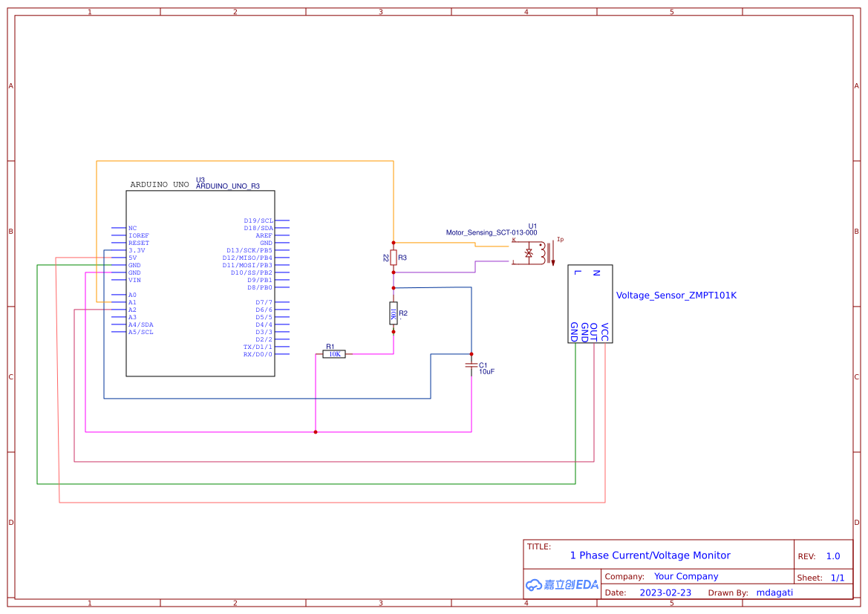This screenshot has width=868, height=614.
Task: Select the A0 pin on the Arduino
Action: coord(134,295)
